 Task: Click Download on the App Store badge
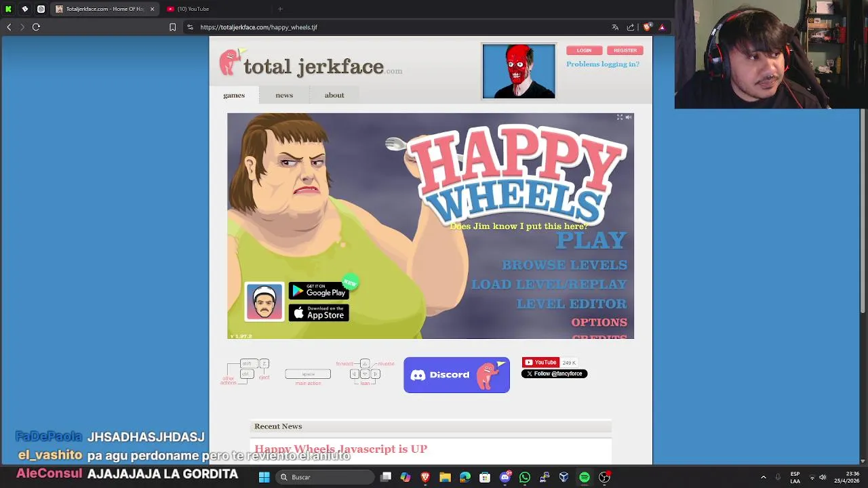point(319,312)
